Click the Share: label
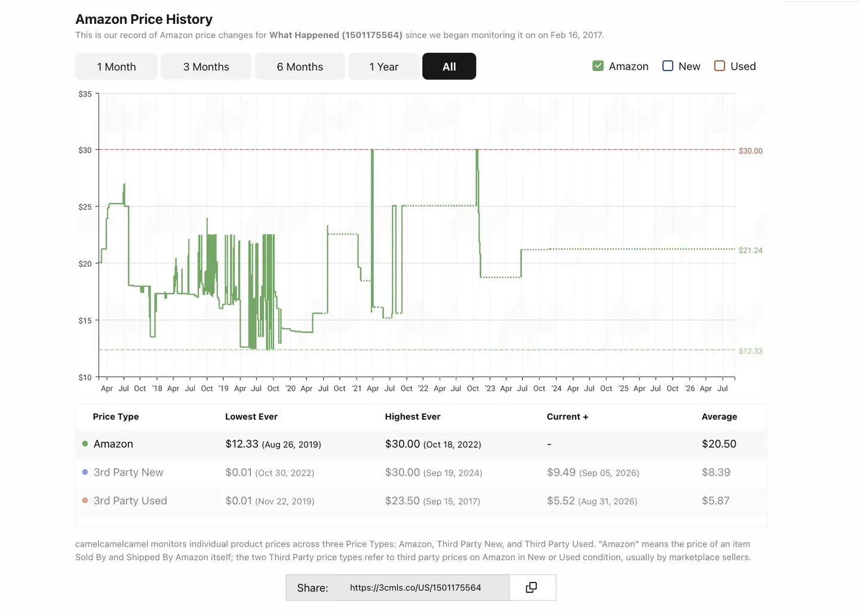 [x=312, y=588]
